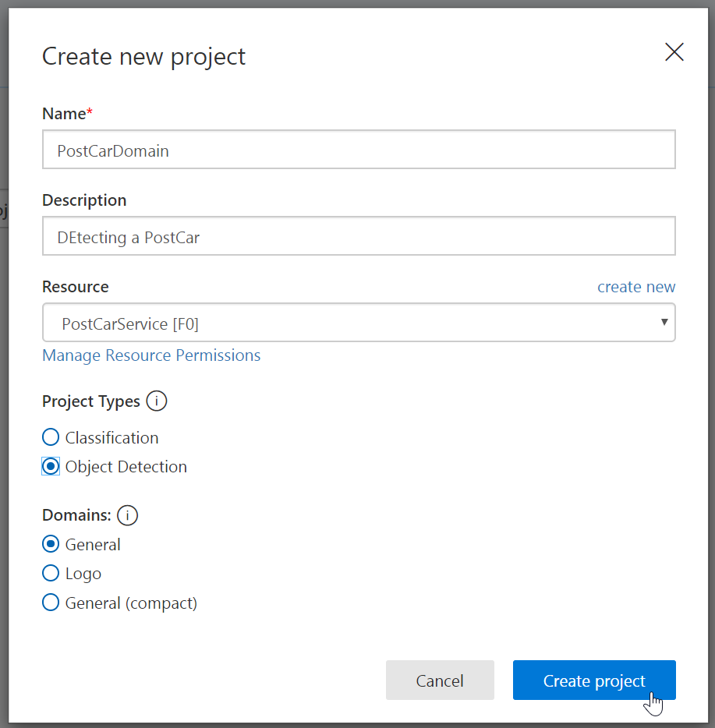Click the Resource field label
The height and width of the screenshot is (728, 715).
coord(76,287)
